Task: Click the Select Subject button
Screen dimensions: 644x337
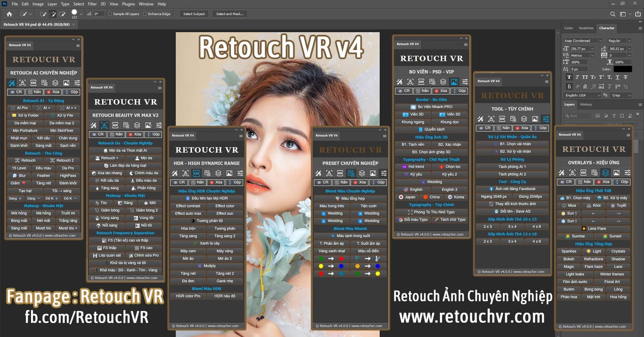Action: coord(194,14)
